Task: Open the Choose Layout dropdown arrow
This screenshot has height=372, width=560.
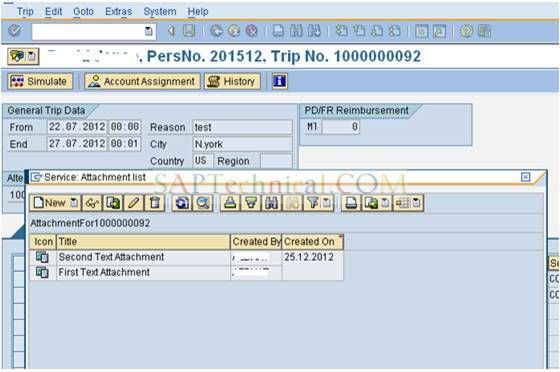Action: pos(417,203)
